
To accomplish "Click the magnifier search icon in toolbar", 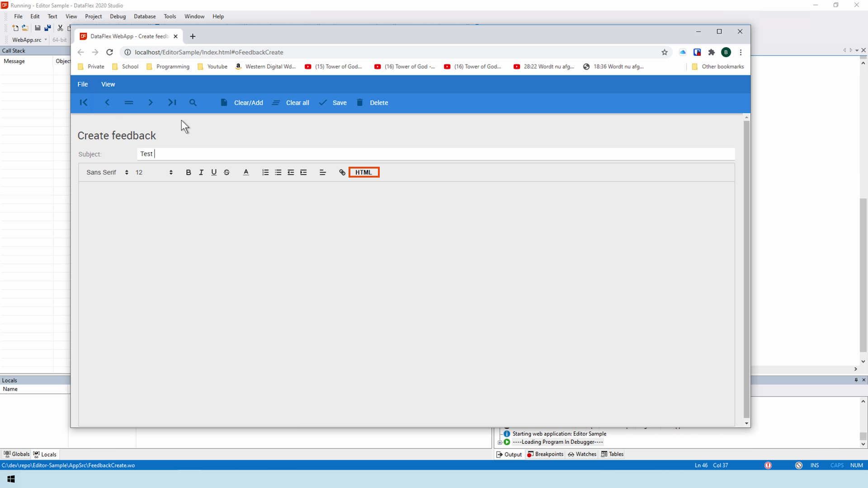I will pyautogui.click(x=193, y=103).
